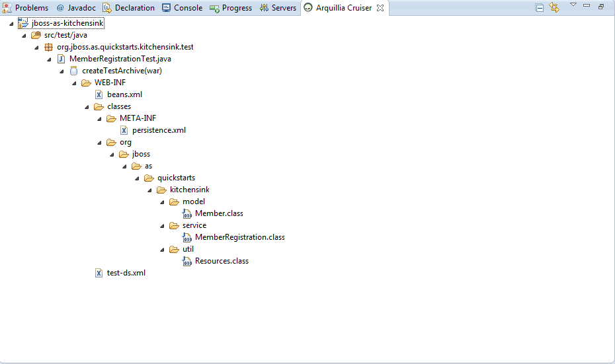Click the service folder icon
This screenshot has height=364, width=615.
[x=174, y=226]
